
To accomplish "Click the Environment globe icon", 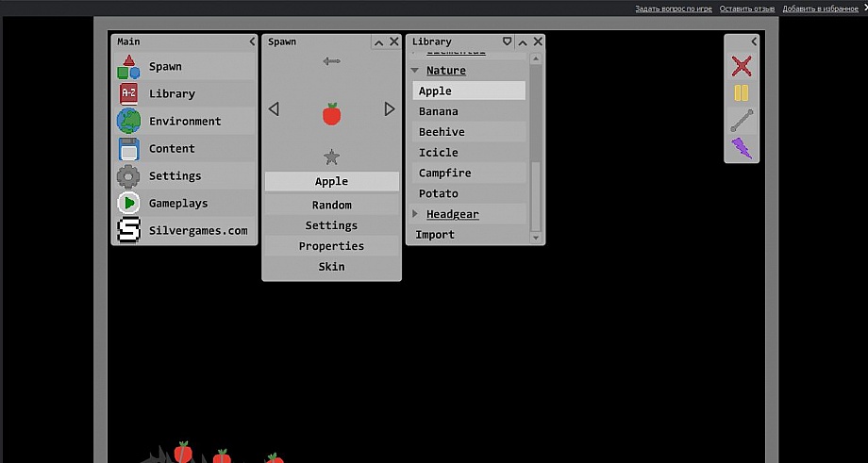I will (x=128, y=121).
